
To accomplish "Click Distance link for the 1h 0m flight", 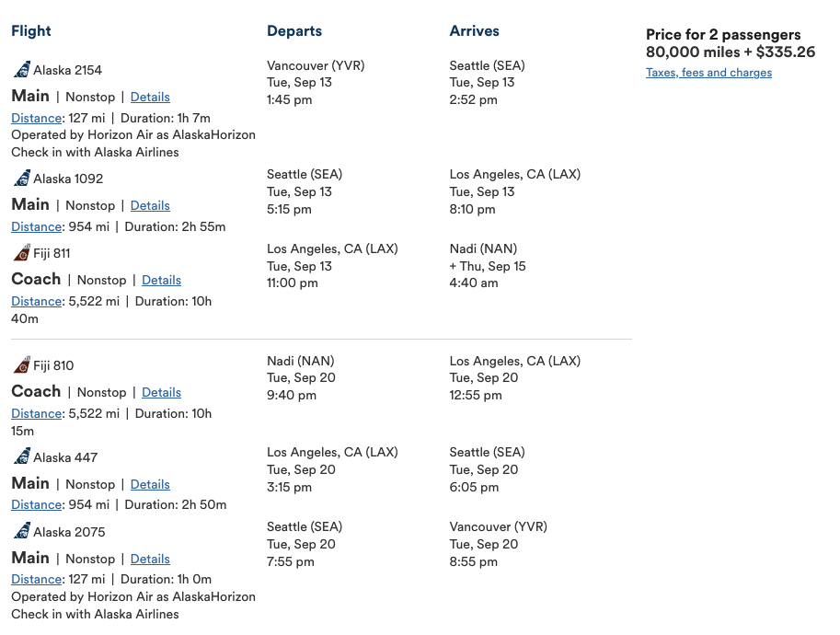I will [37, 579].
